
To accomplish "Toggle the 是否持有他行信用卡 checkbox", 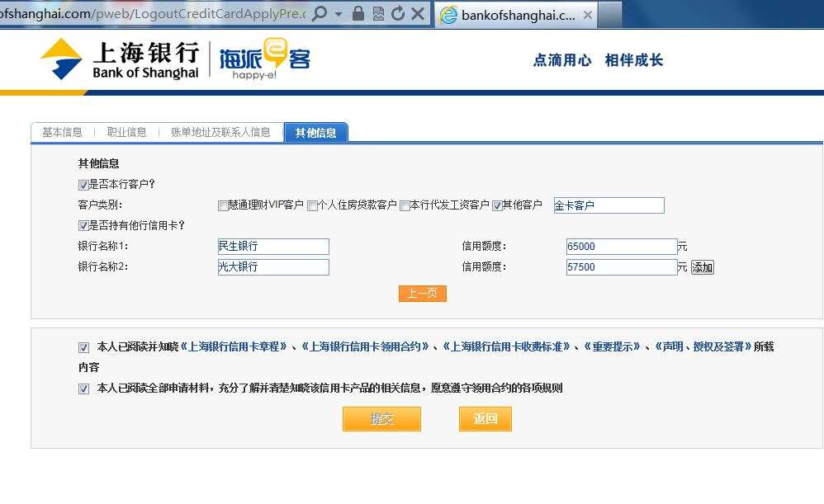I will coord(83,226).
